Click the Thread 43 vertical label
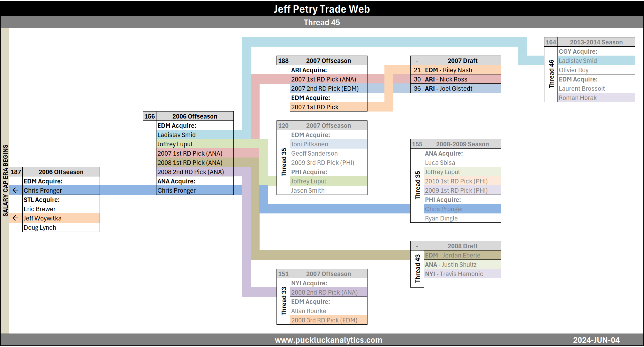Screen dimensions: 644x347 pos(417,268)
